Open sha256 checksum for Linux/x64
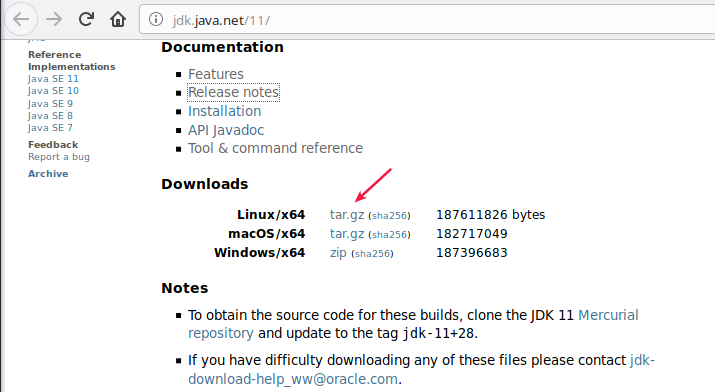715x392 pixels. click(389, 216)
